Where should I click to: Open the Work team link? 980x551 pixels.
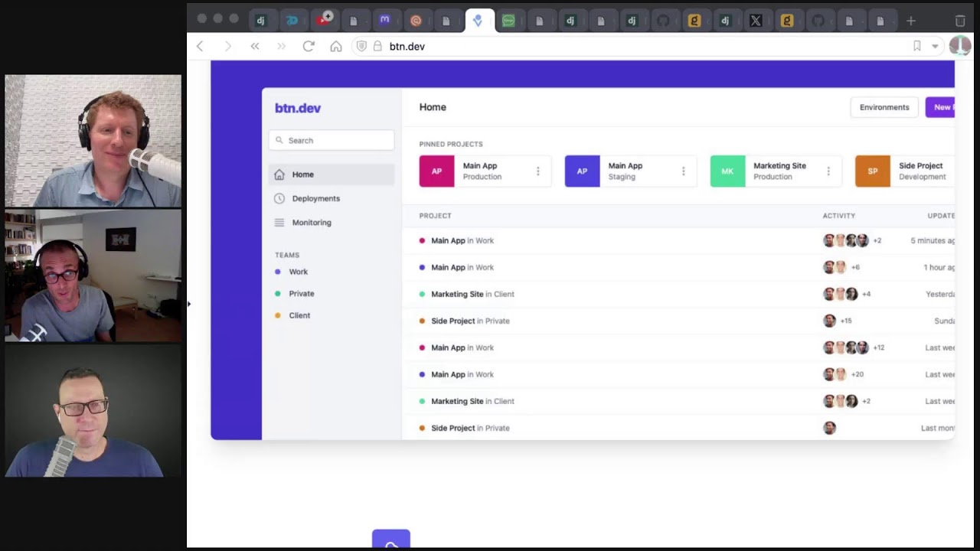[x=298, y=272]
